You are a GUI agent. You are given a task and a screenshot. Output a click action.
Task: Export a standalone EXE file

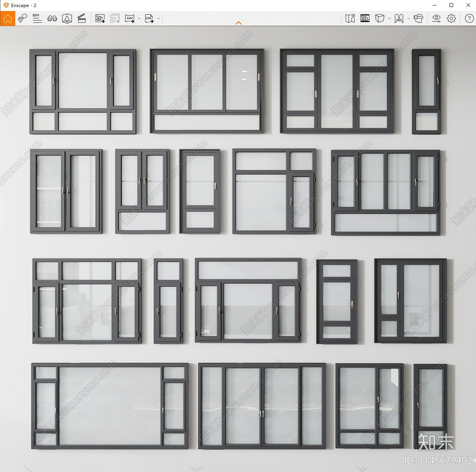[x=149, y=19]
